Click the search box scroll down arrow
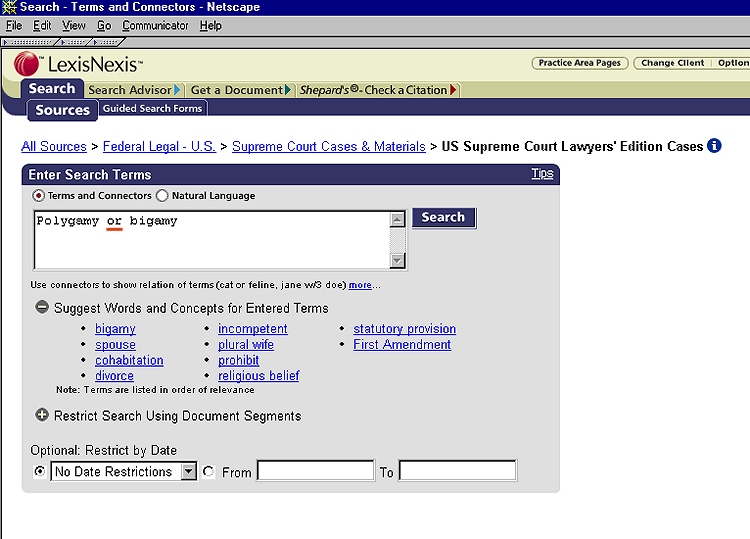 (x=397, y=261)
